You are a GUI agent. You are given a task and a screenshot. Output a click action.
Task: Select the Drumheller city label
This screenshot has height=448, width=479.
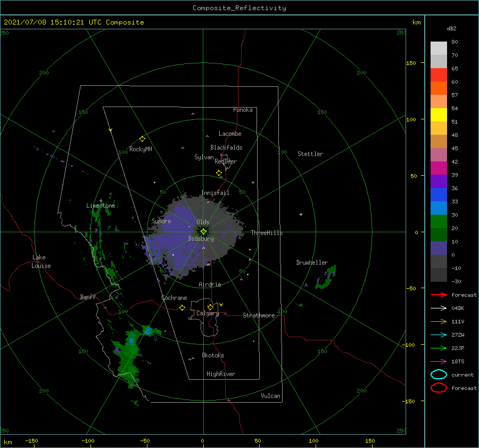click(x=312, y=263)
